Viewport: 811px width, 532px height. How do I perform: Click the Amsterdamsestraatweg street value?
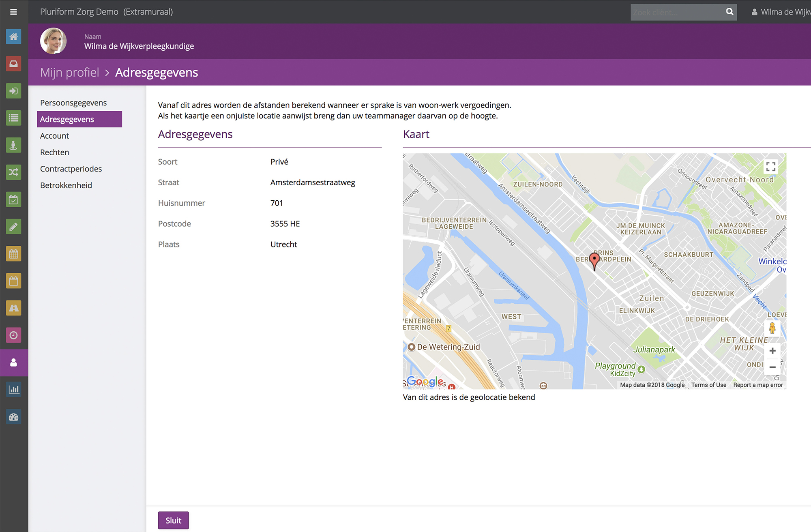[x=313, y=182]
